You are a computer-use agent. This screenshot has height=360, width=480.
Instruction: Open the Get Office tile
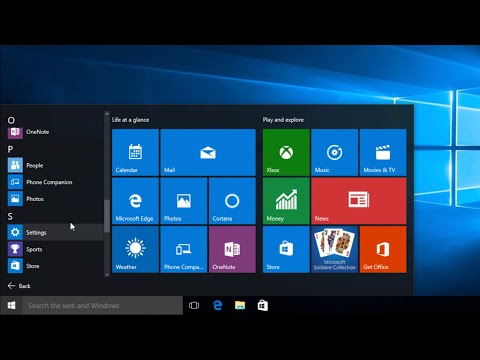click(383, 249)
